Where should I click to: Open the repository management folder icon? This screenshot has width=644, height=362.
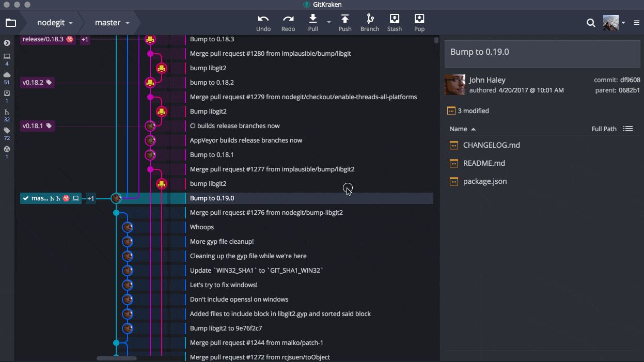point(10,23)
